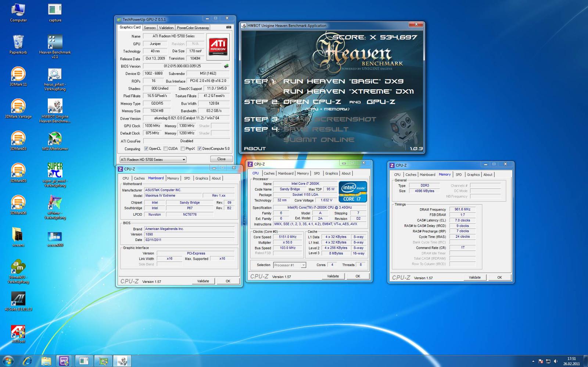
Task: Toggle CUDA checkbox in GPU-Z
Action: coord(165,149)
